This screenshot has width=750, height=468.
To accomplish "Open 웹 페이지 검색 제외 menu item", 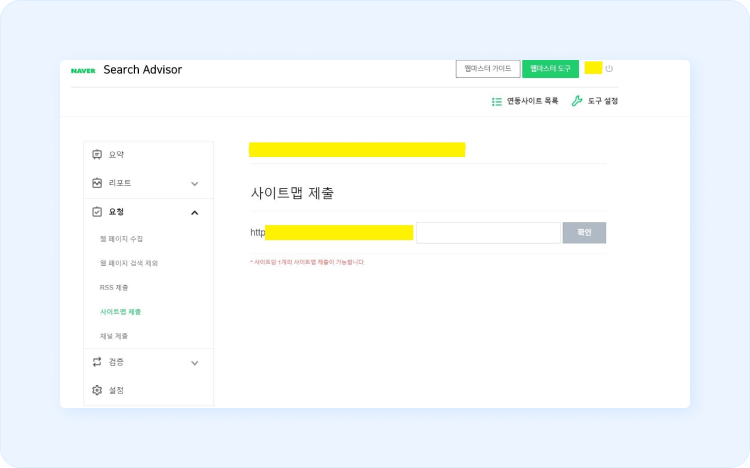I will tap(129, 263).
